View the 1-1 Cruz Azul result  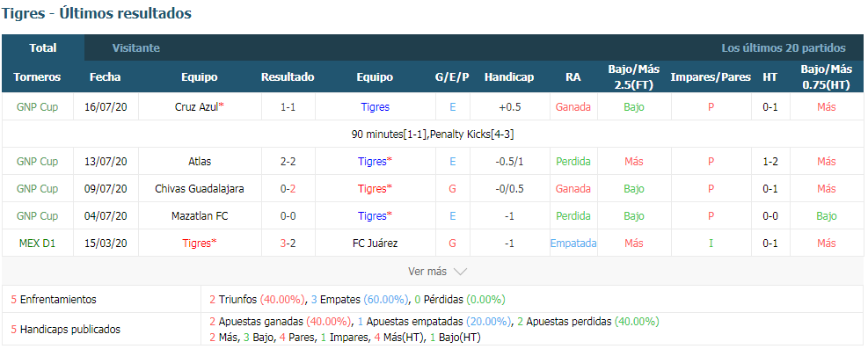point(288,107)
